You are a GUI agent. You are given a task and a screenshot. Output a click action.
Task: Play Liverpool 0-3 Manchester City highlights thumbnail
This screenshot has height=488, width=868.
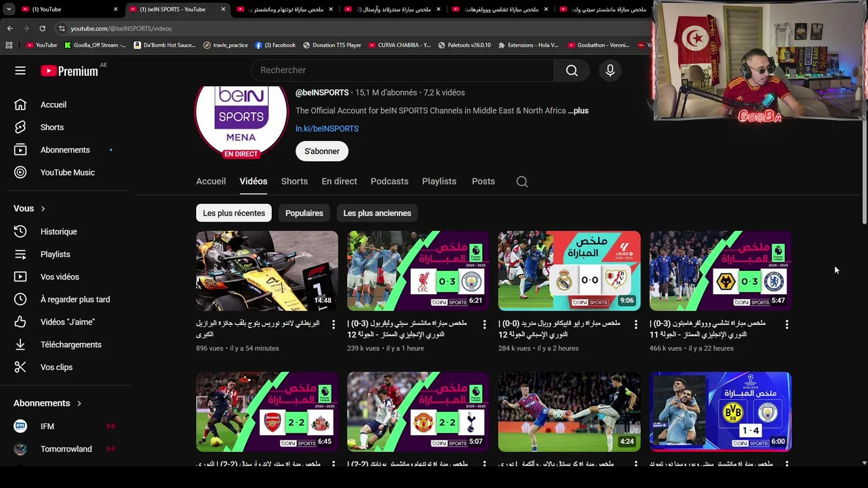click(x=418, y=270)
